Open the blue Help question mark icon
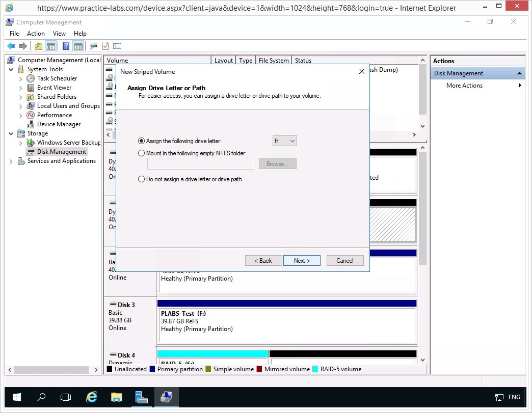Viewport: 532px width, 413px height. click(66, 46)
